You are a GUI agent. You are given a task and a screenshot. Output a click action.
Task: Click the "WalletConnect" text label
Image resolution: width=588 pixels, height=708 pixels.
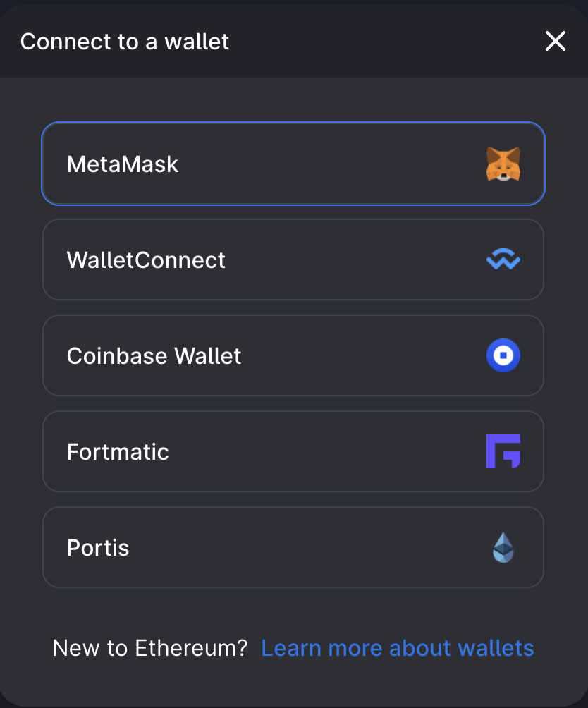(146, 260)
